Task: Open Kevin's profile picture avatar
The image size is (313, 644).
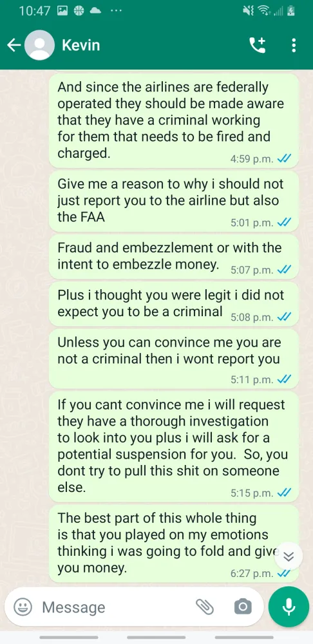Action: tap(39, 45)
